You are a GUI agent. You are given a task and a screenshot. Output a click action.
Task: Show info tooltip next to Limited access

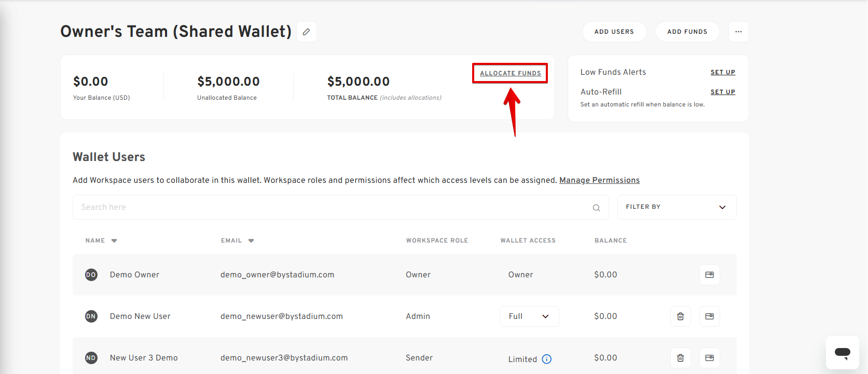(546, 359)
